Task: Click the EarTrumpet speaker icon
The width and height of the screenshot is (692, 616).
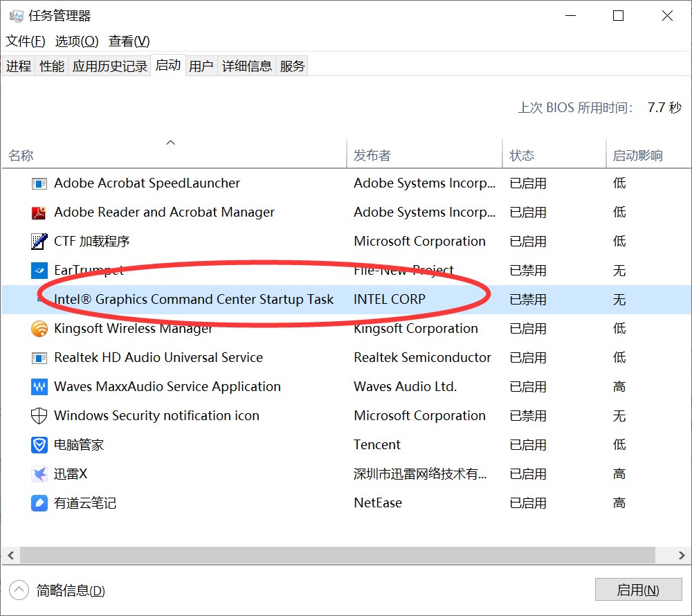Action: (x=39, y=271)
